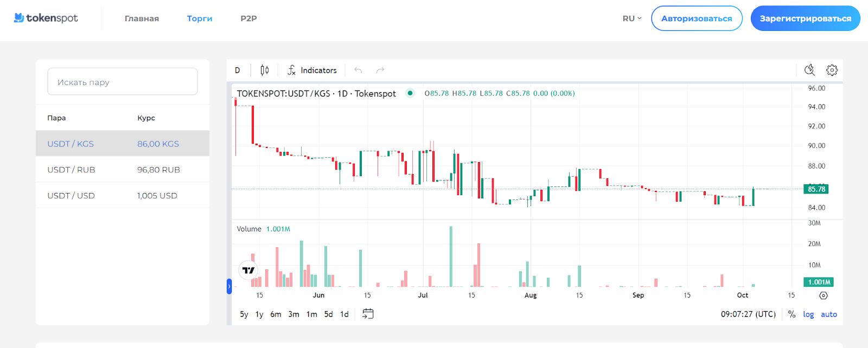Select the USDT / RUB pair row
The height and width of the screenshot is (348, 868).
(123, 170)
